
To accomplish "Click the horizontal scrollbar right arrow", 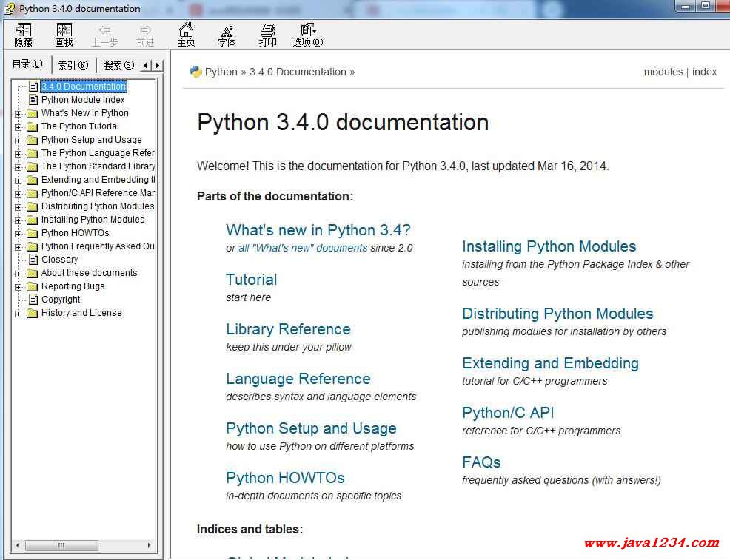I will click(149, 545).
